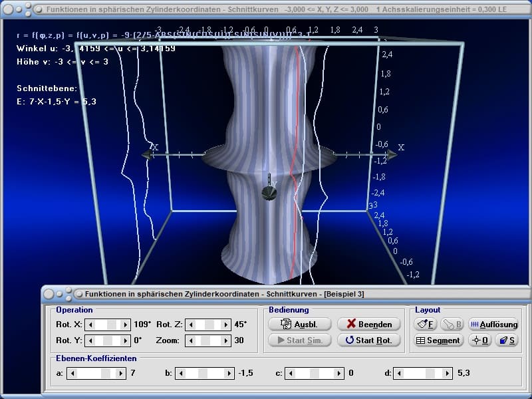Increase Zoom with the right arrow

[x=225, y=340]
